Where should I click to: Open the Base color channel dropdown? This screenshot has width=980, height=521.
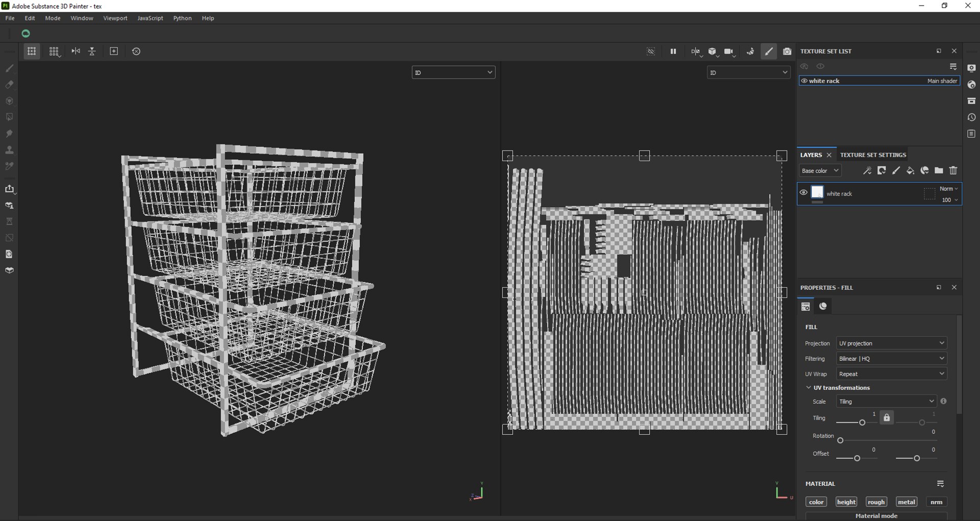(x=820, y=170)
